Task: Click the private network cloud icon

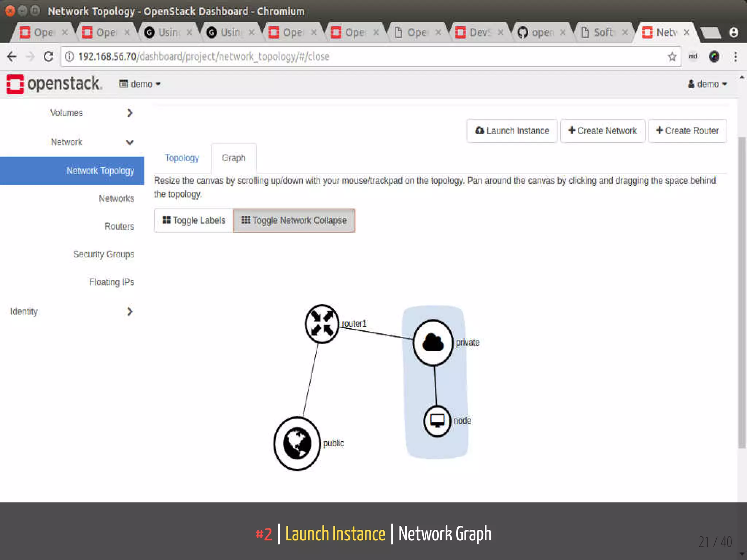Action: coord(433,342)
